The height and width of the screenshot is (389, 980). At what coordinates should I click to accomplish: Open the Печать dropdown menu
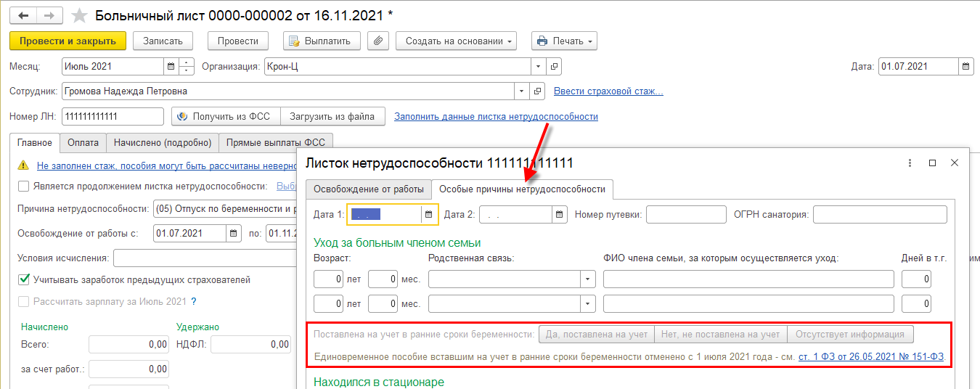coord(564,41)
